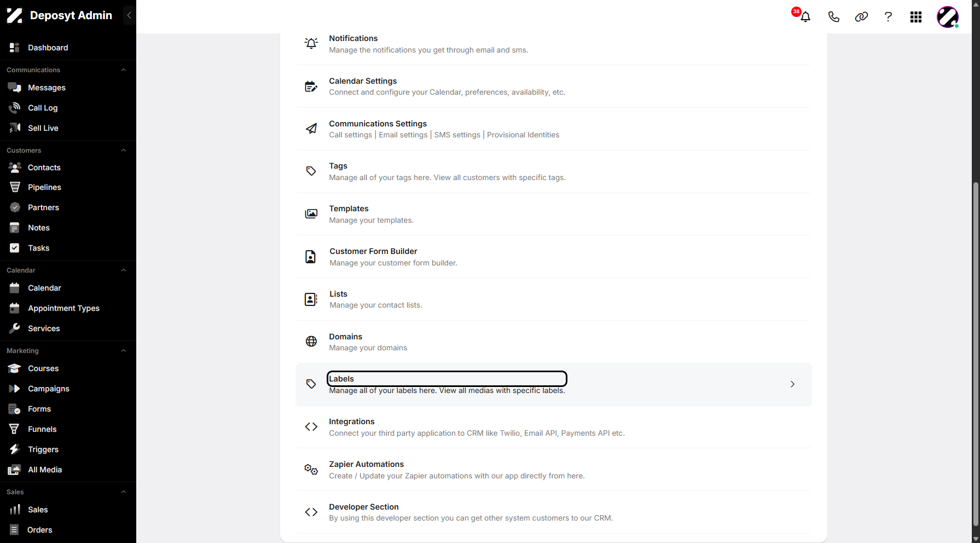This screenshot has height=543, width=980.
Task: Click the chain link icon in header
Action: click(x=861, y=17)
